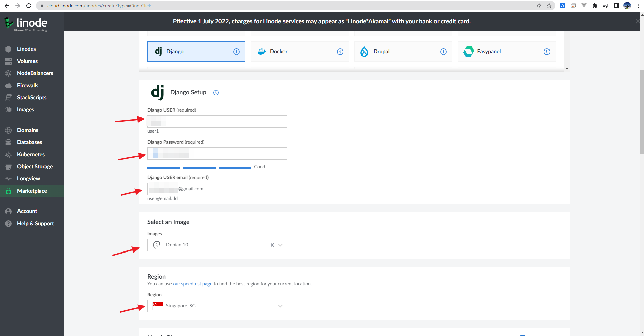644x336 pixels.
Task: Click the Django USER email field
Action: pos(217,189)
